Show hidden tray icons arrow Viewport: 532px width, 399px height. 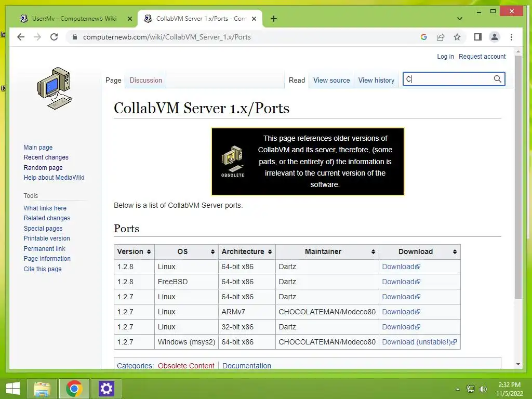[x=458, y=389]
